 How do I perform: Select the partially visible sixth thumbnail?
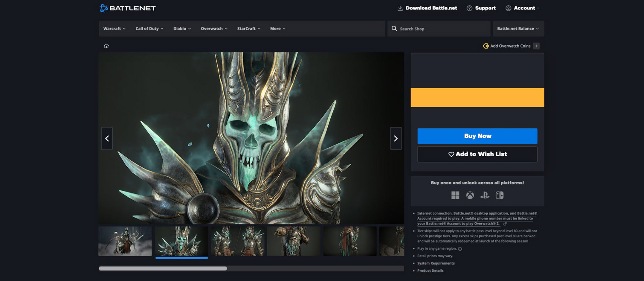(x=392, y=241)
